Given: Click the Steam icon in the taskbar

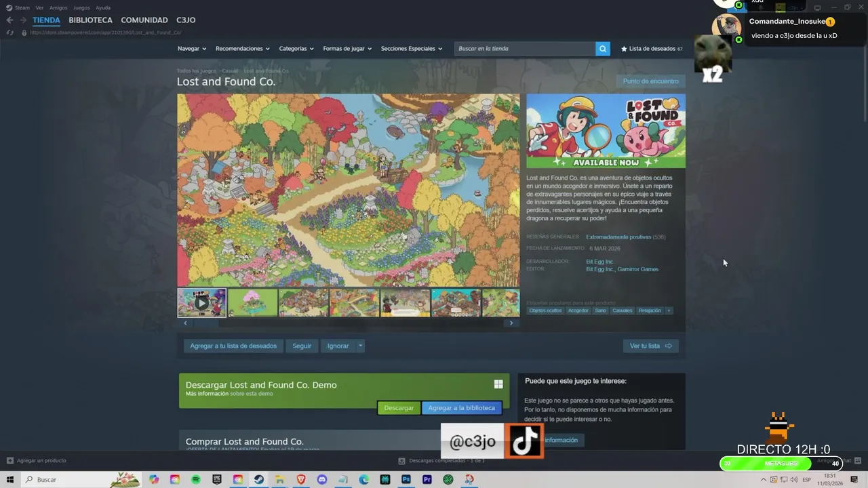Looking at the screenshot, I should coord(259,479).
